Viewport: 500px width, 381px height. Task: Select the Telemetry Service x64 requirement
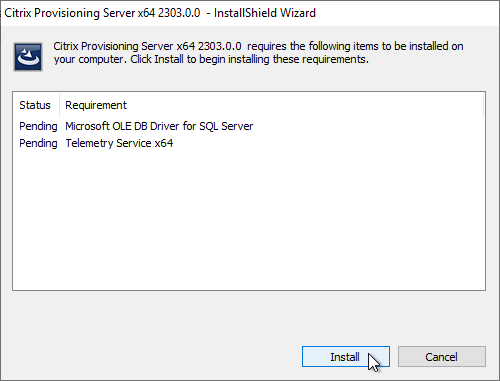pyautogui.click(x=119, y=143)
